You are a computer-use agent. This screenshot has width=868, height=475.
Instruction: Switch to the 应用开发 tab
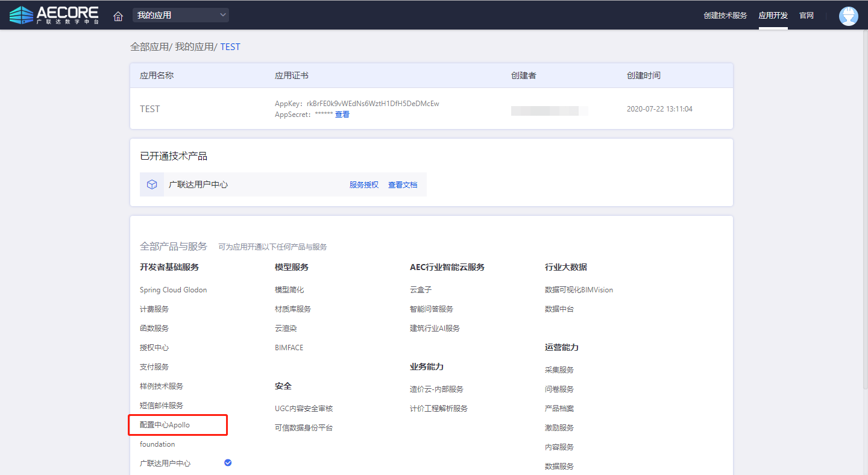773,16
